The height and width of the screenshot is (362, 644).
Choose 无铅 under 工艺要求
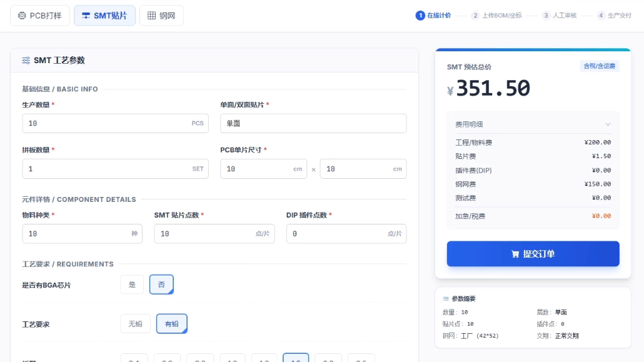[x=135, y=323]
